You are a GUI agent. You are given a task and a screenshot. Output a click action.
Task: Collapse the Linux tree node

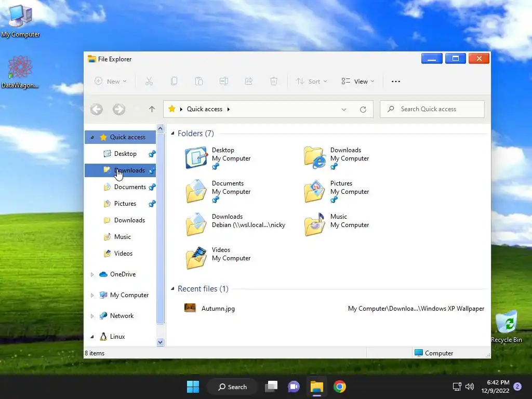(x=92, y=337)
